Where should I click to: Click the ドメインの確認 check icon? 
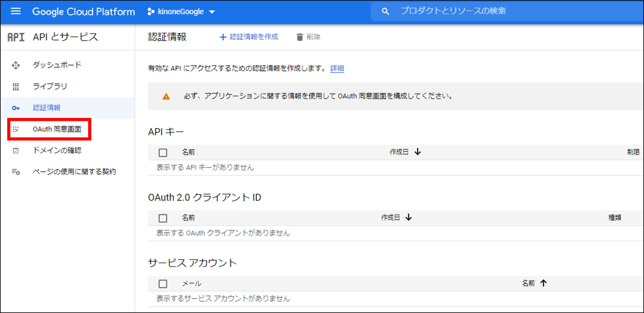point(16,151)
